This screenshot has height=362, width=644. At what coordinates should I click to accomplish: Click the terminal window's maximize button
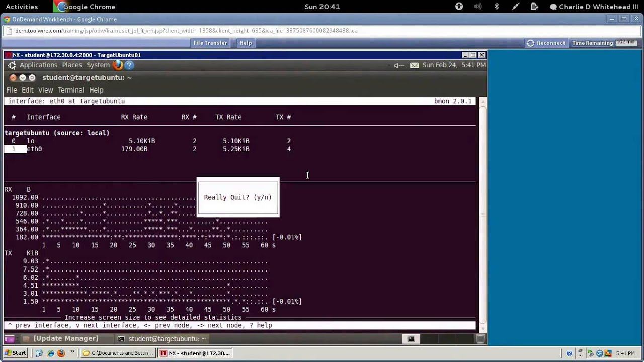click(32, 78)
